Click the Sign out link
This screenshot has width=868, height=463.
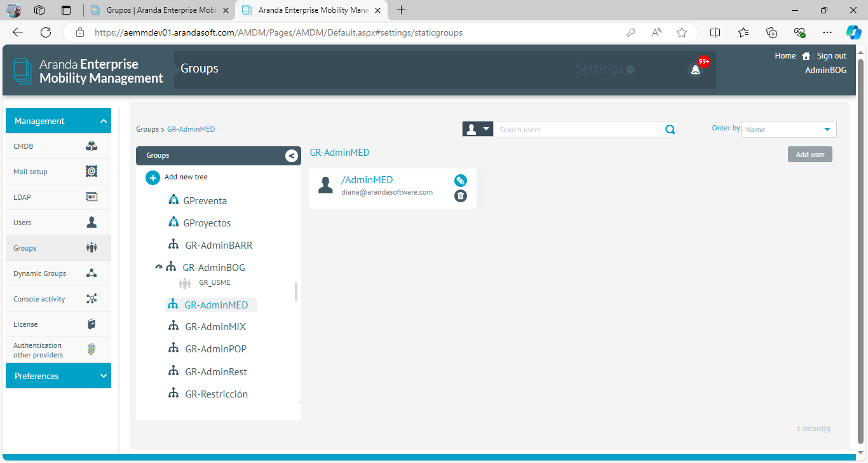coord(831,56)
